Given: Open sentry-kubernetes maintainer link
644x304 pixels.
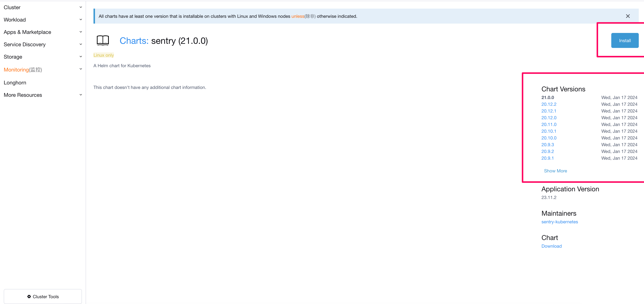Looking at the screenshot, I should pos(559,222).
